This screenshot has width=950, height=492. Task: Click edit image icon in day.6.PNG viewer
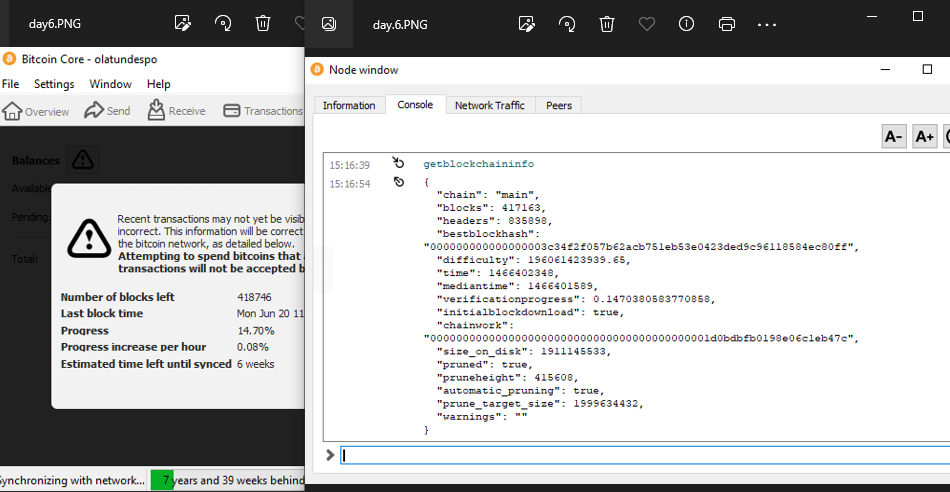point(527,24)
